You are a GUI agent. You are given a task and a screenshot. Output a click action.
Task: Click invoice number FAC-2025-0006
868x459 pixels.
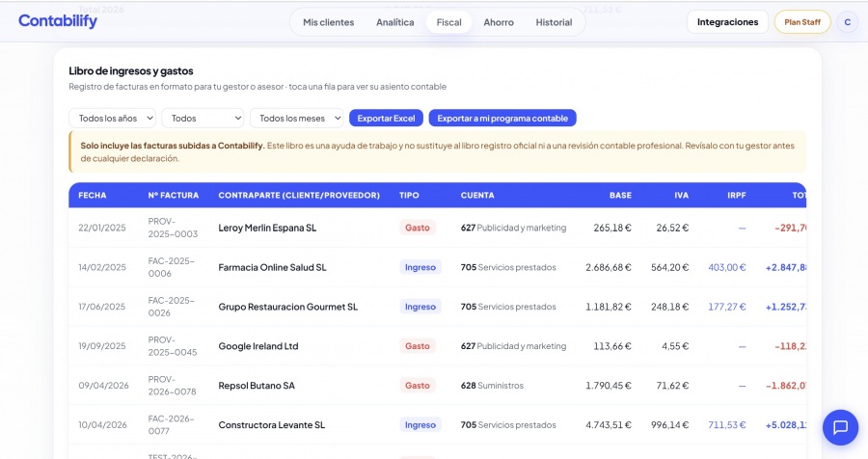[171, 267]
